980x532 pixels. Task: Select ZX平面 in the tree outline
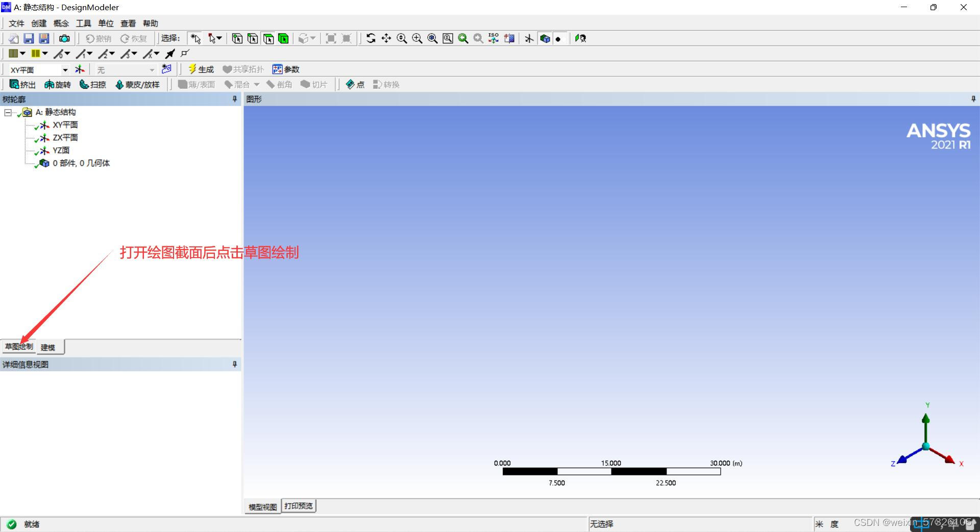click(x=65, y=138)
